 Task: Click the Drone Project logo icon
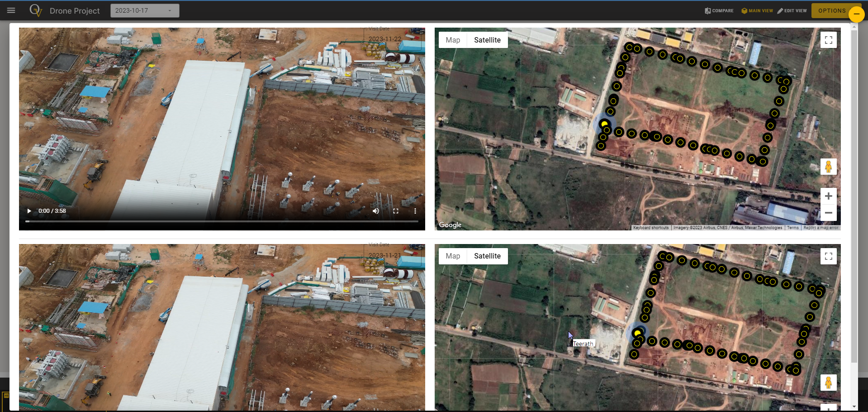(x=36, y=10)
